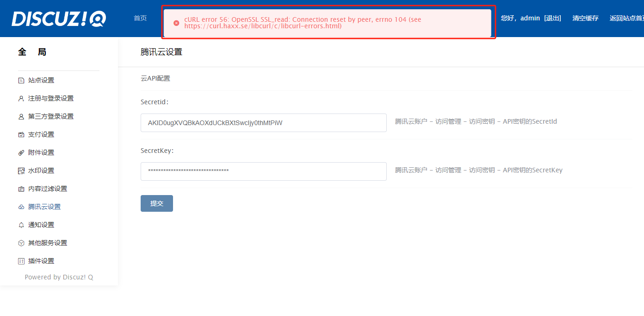Click 清空缓存 in the header
Viewport: 644px width, 316px height.
[x=585, y=18]
